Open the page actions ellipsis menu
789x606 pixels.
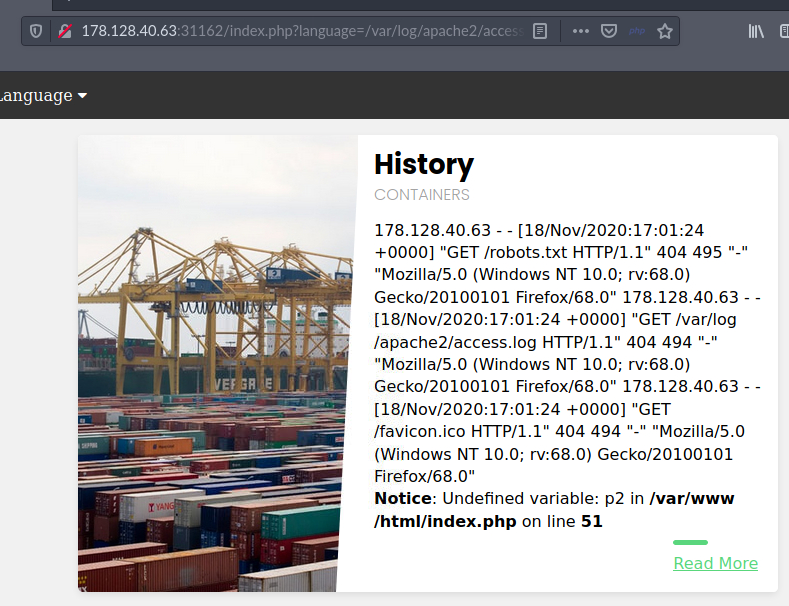[x=580, y=31]
